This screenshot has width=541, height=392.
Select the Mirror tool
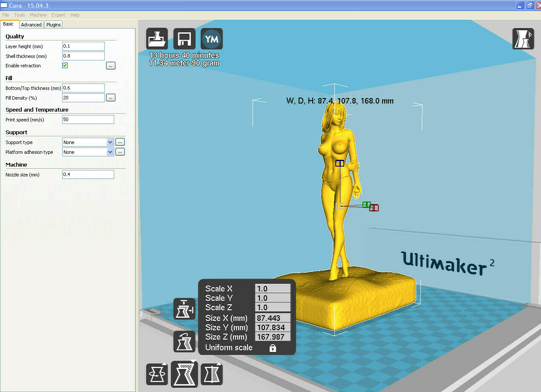[x=211, y=374]
